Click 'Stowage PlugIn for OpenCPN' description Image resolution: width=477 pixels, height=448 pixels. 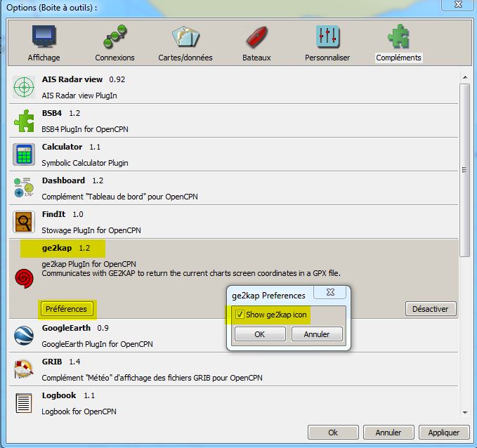[x=91, y=230]
